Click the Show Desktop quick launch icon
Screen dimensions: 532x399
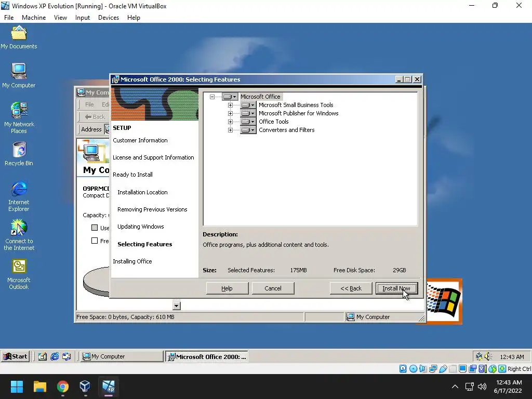coord(43,356)
